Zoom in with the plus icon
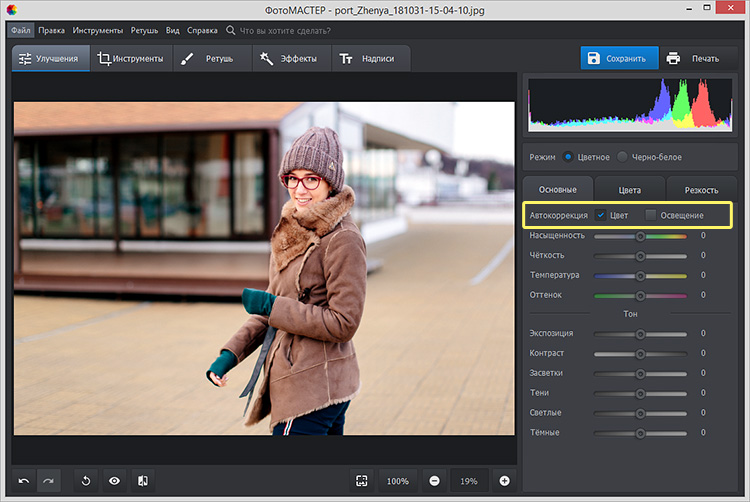The height and width of the screenshot is (502, 750). click(504, 481)
